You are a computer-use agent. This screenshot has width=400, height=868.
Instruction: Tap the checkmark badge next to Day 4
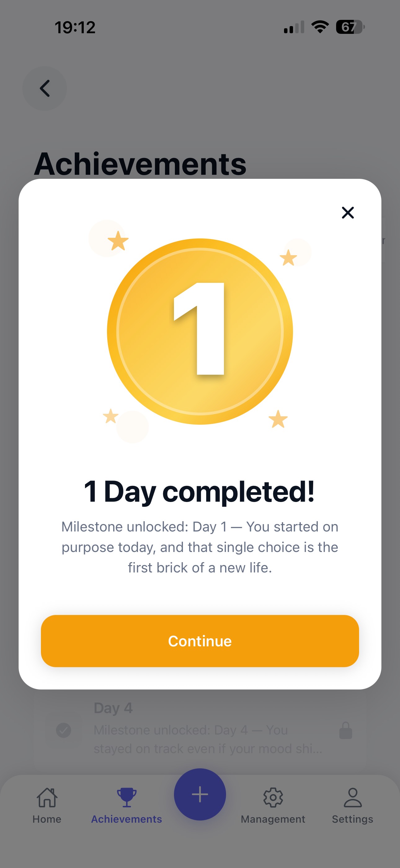[64, 730]
